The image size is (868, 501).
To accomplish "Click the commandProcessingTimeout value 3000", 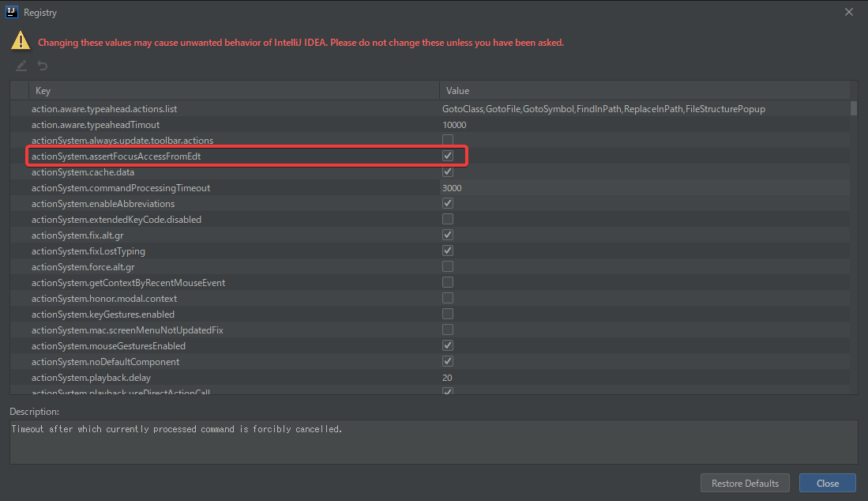I will [453, 188].
